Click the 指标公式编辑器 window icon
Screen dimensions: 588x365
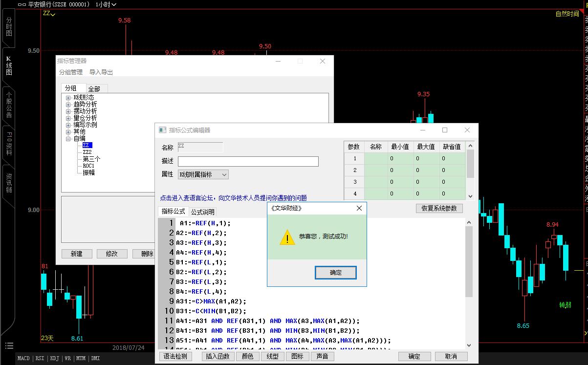[163, 130]
